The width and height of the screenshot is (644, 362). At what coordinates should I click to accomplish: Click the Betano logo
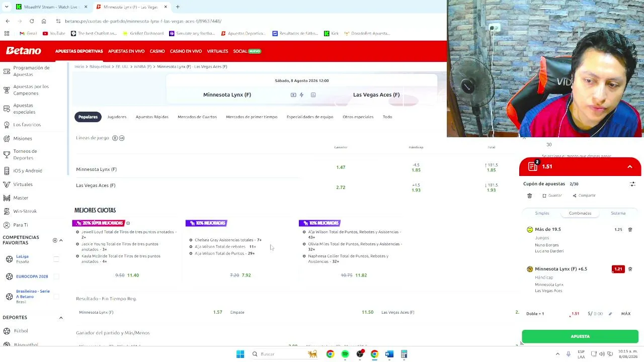click(24, 51)
